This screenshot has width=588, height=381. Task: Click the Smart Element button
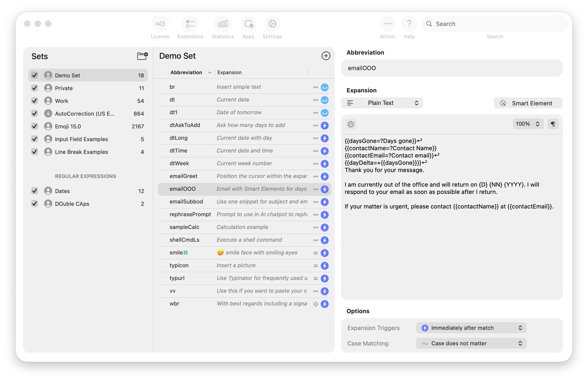coord(528,103)
